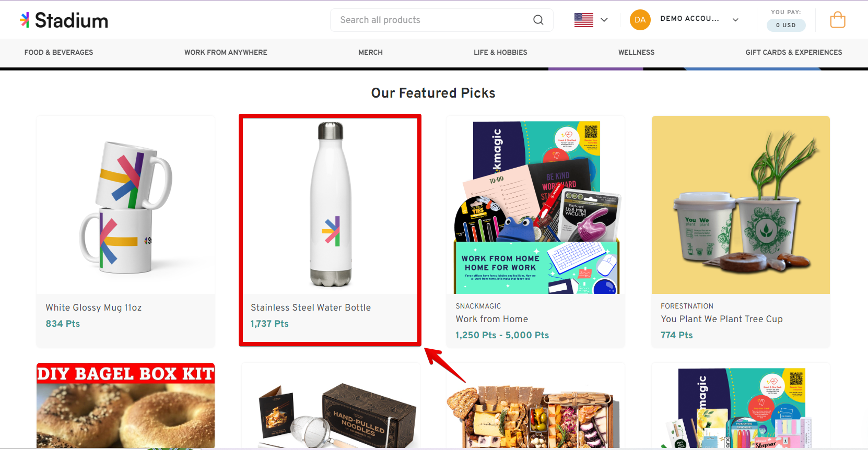Click the Stainless Steel Water Bottle title

[x=311, y=307]
